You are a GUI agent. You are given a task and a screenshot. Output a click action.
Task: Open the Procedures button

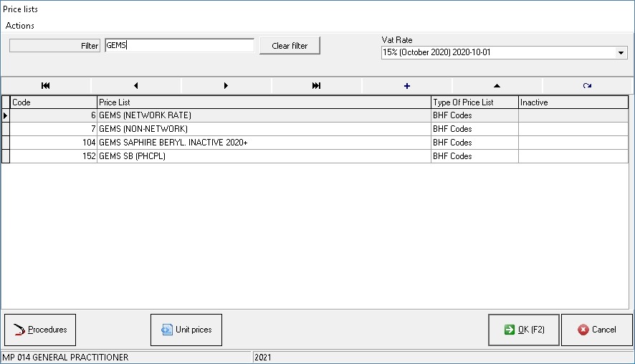40,330
